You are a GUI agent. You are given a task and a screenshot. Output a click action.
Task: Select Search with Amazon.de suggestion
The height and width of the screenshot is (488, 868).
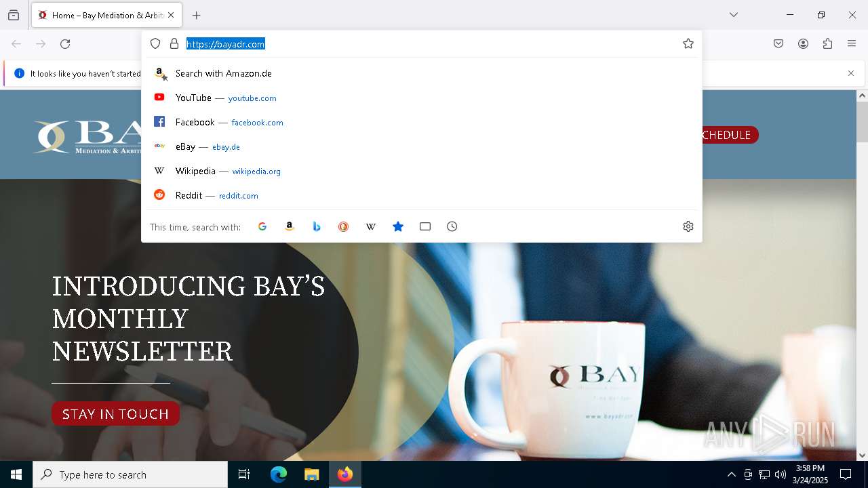pos(422,73)
